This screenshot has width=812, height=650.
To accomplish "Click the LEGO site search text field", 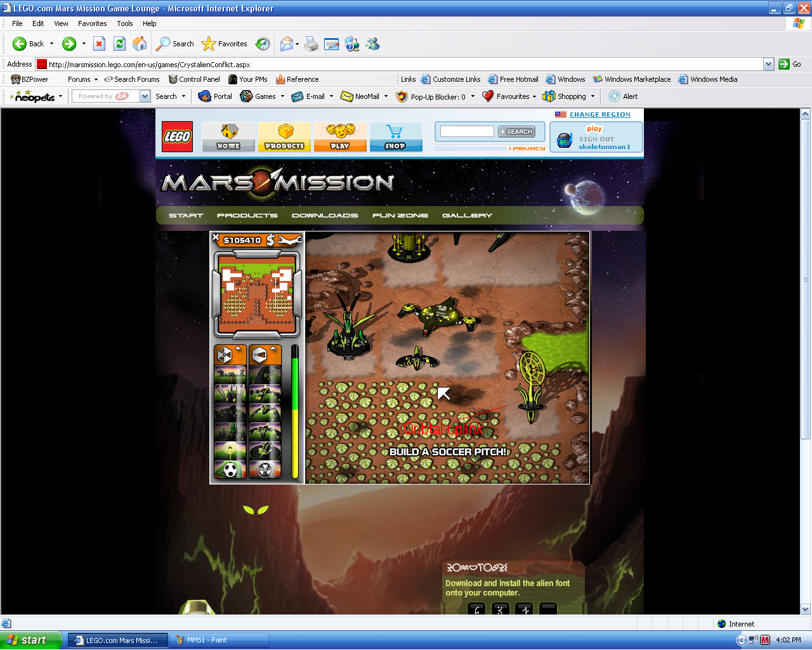I will pos(467,131).
